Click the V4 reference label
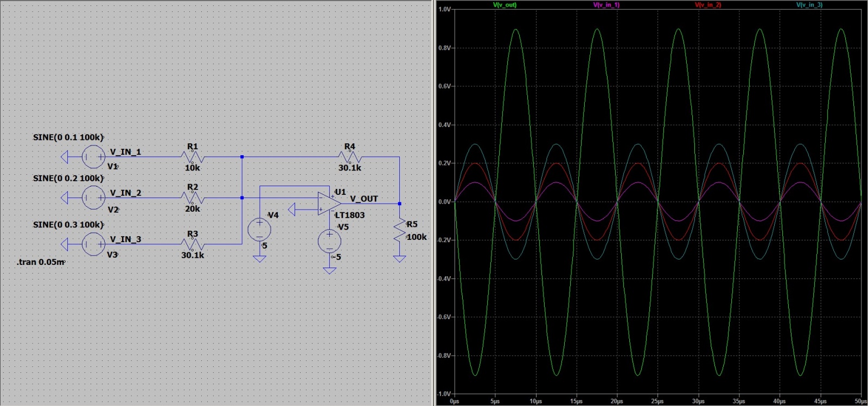Image resolution: width=868 pixels, height=406 pixels. 273,215
